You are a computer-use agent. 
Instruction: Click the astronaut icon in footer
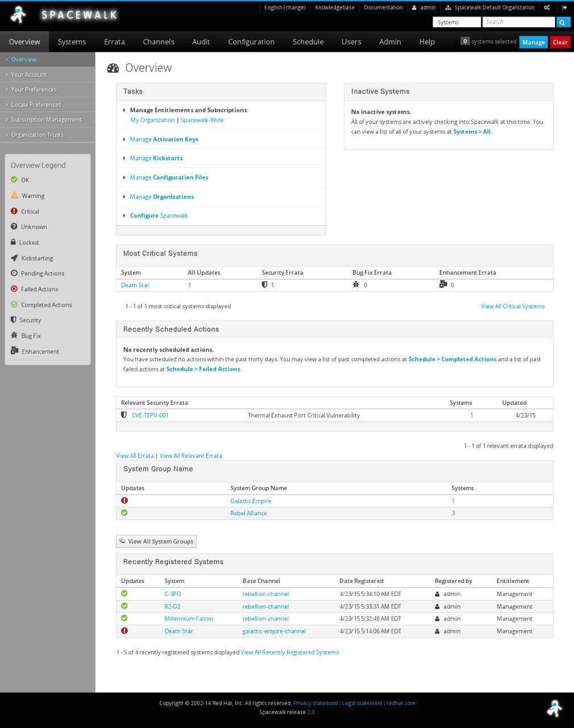click(x=554, y=709)
